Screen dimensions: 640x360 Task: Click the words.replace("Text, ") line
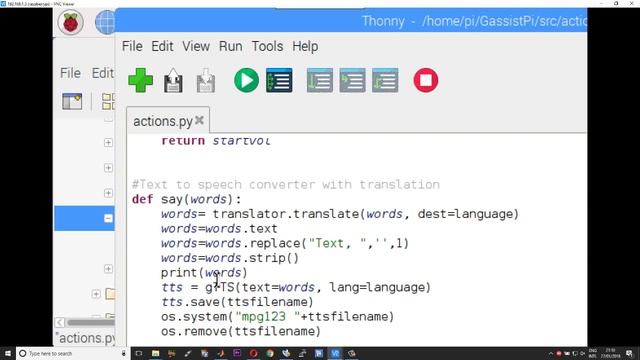[x=285, y=243]
